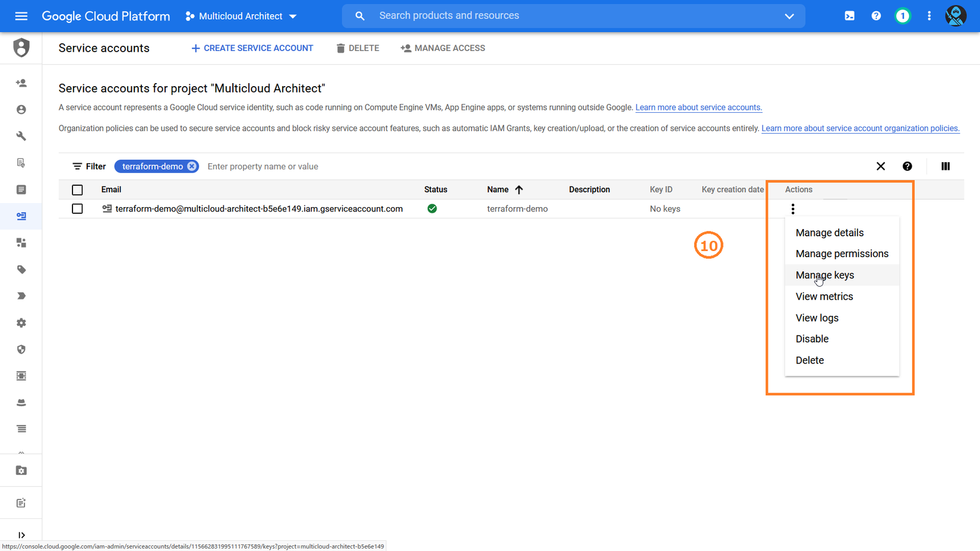Viewport: 980px width, 551px height.
Task: Open Multicloud Architect project selector
Action: coord(241,16)
